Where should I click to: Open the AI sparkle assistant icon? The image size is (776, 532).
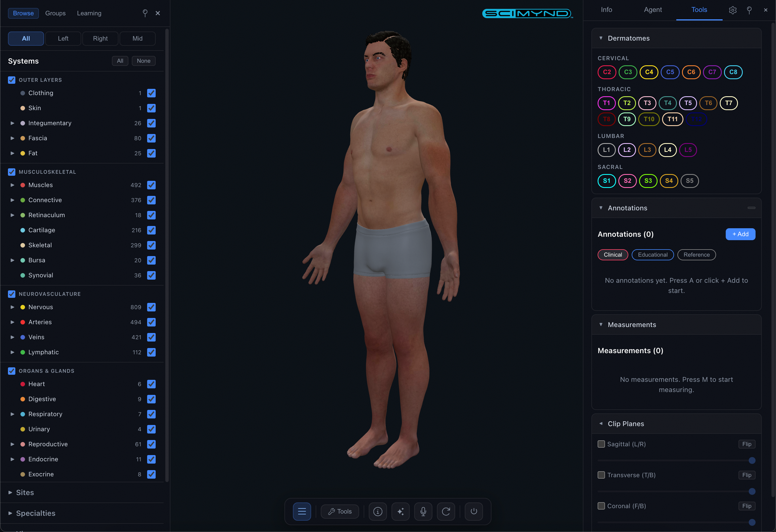point(400,511)
